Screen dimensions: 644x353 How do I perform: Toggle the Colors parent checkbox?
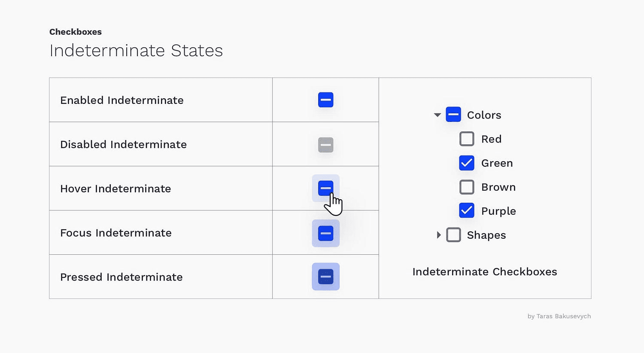(453, 115)
